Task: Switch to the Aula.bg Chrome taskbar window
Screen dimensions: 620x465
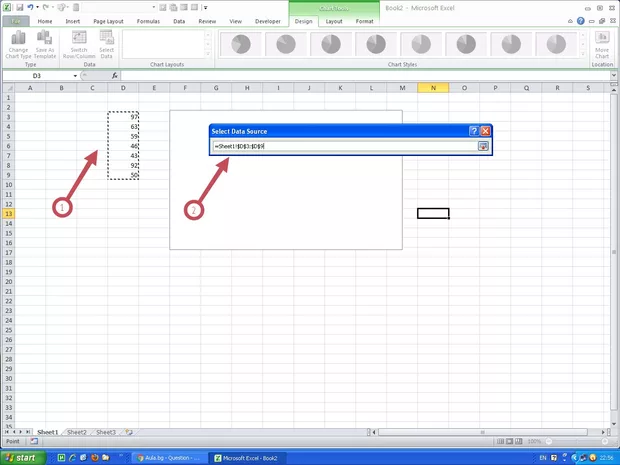Action: tap(168, 458)
